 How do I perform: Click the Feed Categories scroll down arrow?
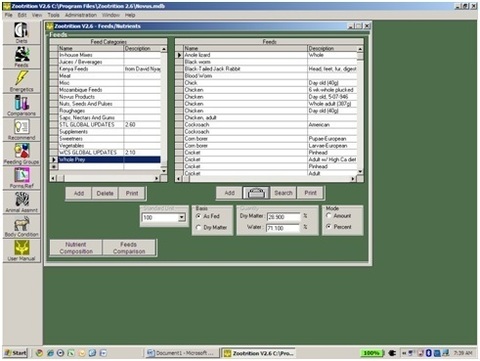(x=164, y=171)
